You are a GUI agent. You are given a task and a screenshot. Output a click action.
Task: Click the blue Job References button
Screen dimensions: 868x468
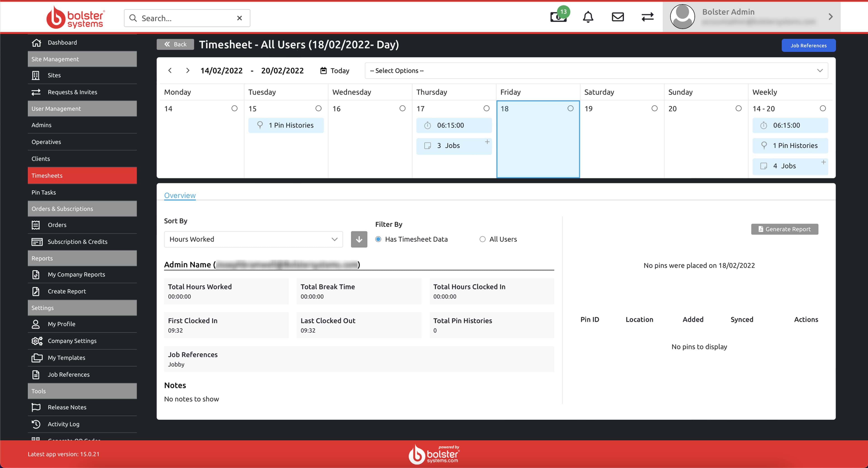808,45
